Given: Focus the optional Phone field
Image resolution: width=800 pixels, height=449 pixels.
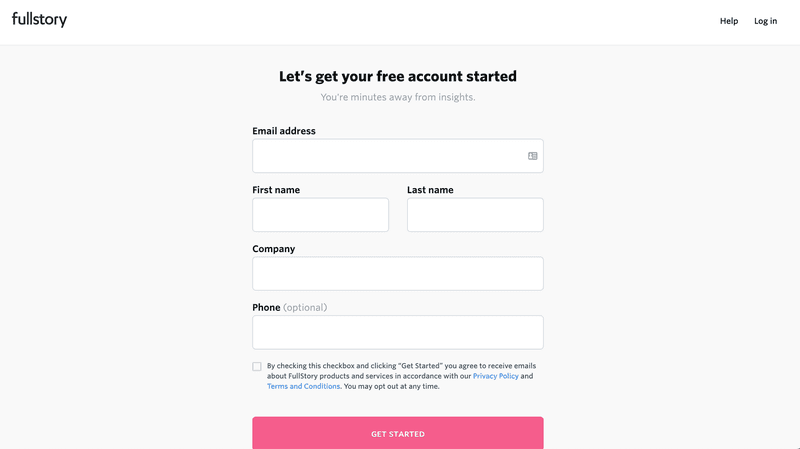Looking at the screenshot, I should click(x=398, y=333).
